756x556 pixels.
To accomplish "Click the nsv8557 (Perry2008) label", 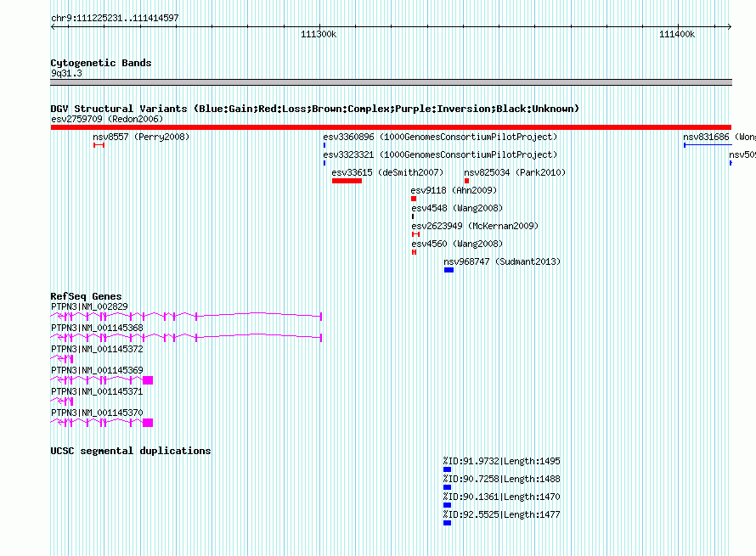I will pos(141,137).
